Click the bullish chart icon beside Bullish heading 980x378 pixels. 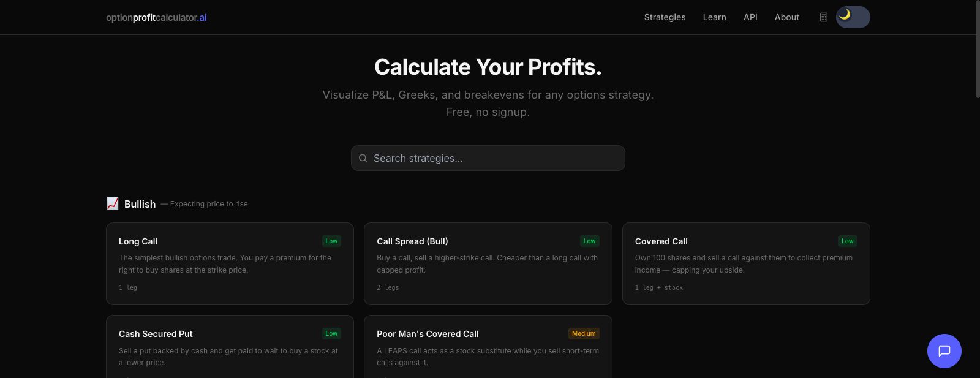click(x=112, y=203)
